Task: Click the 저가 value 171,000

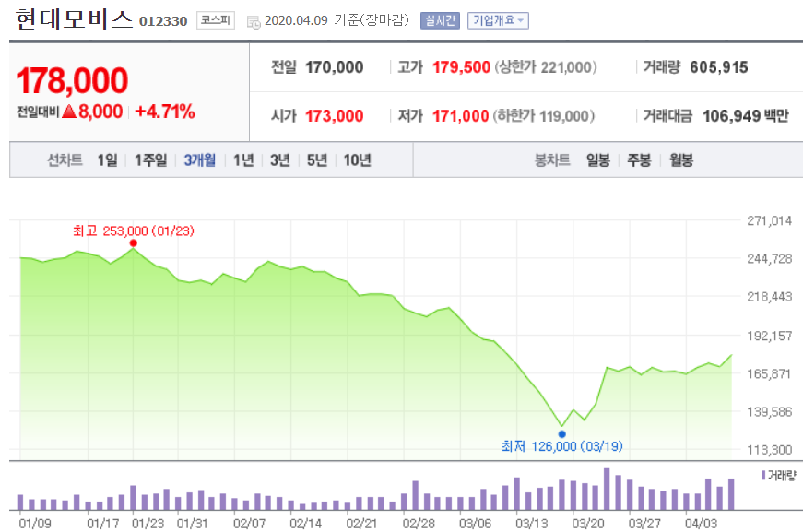Action: pos(461,116)
